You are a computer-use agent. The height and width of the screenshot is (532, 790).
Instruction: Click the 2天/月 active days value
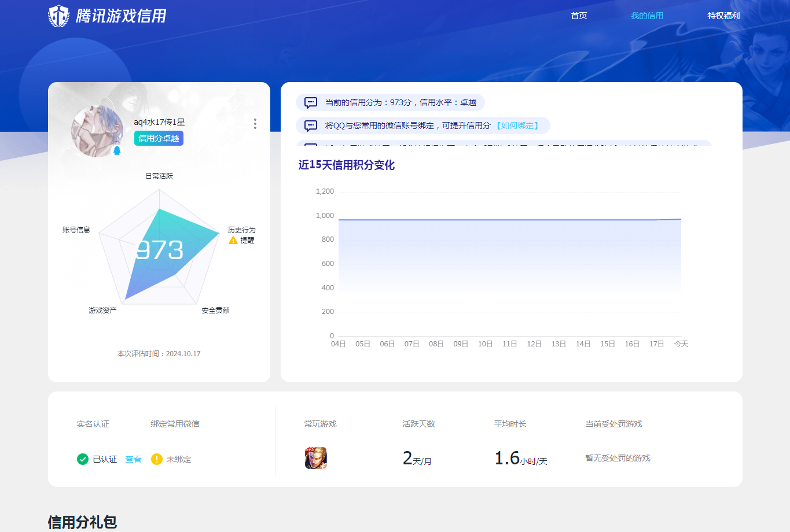[417, 459]
